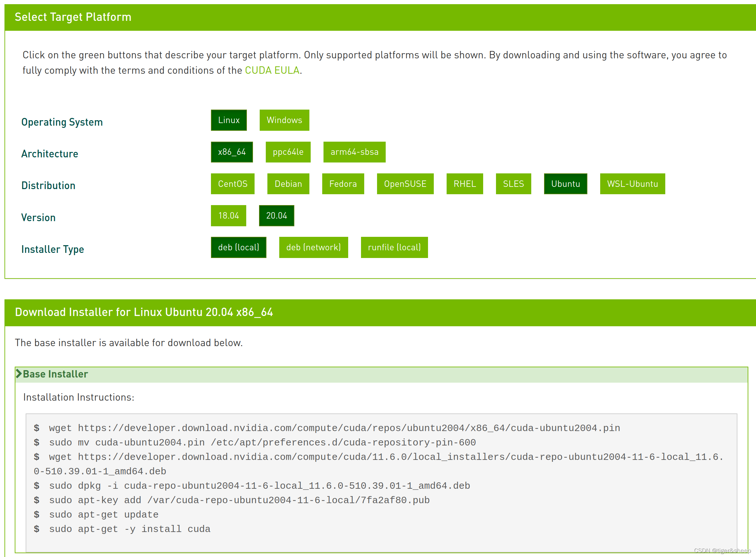Select Fedora distribution
Viewport: 756px width, 557px height.
(343, 184)
